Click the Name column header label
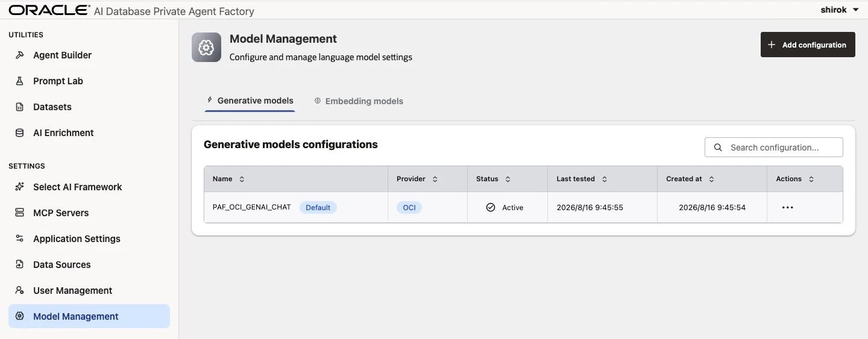 click(222, 179)
